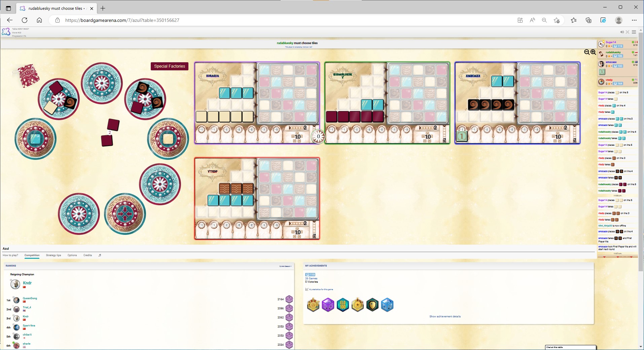The width and height of the screenshot is (644, 350).
Task: Click the first gold medal achievement badge
Action: [x=313, y=305]
